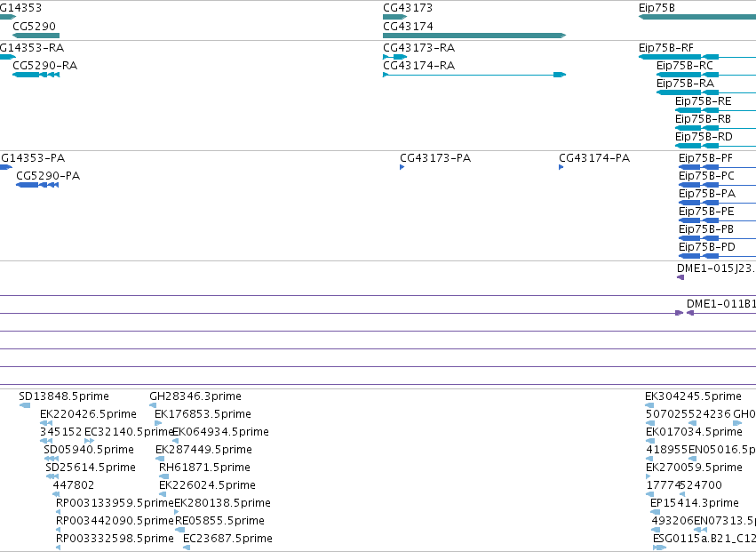The height and width of the screenshot is (552, 756).
Task: Click the CG43173-RA transcript label
Action: coord(419,47)
